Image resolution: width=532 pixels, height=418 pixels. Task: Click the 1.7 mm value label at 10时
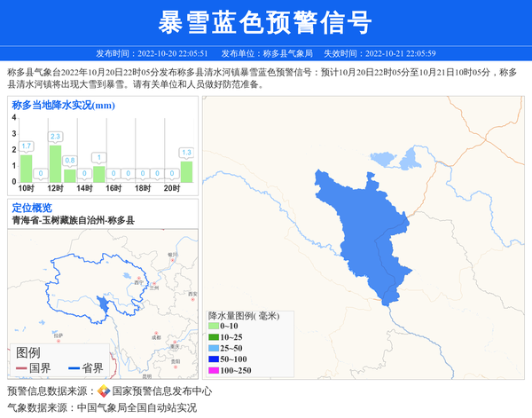[26, 146]
